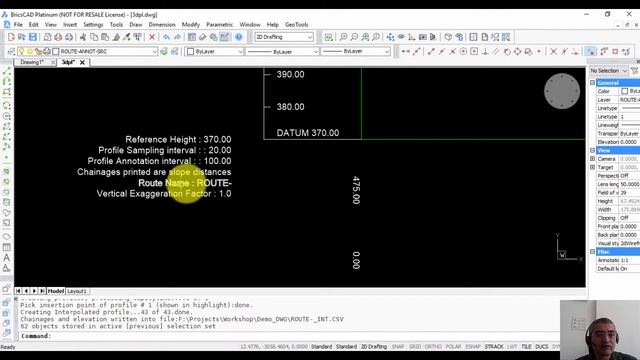Click the 3D box view icon
The width and height of the screenshot is (640, 360).
[448, 37]
